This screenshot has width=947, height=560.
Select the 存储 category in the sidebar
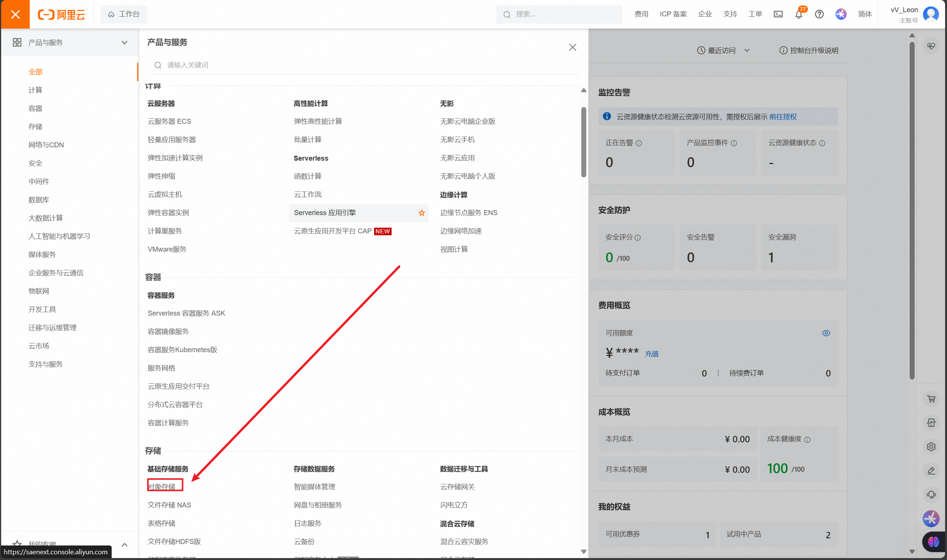pos(35,126)
